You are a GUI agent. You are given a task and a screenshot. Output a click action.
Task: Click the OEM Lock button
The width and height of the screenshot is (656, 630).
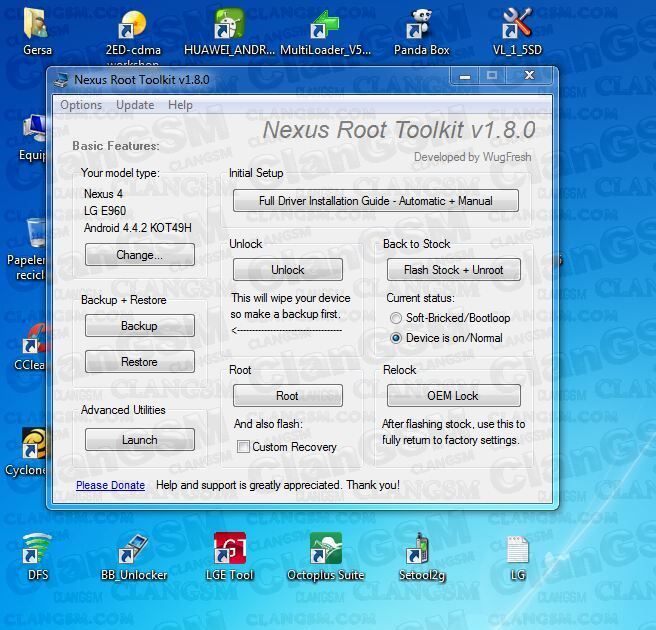[x=454, y=396]
